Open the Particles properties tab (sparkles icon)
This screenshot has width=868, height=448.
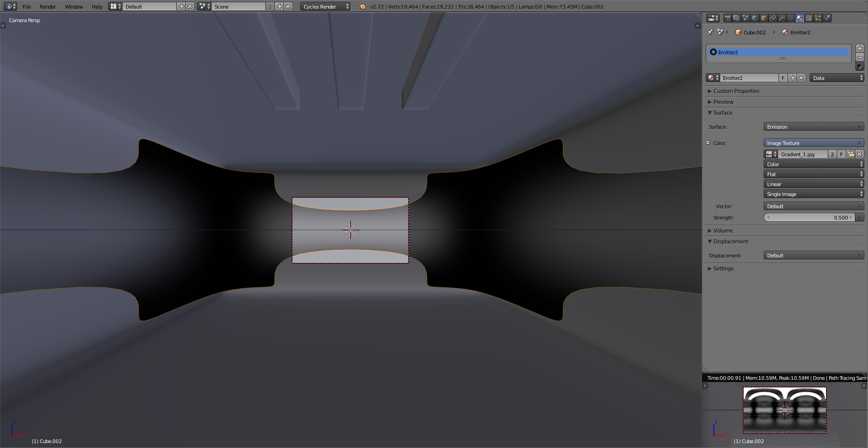[x=818, y=18]
